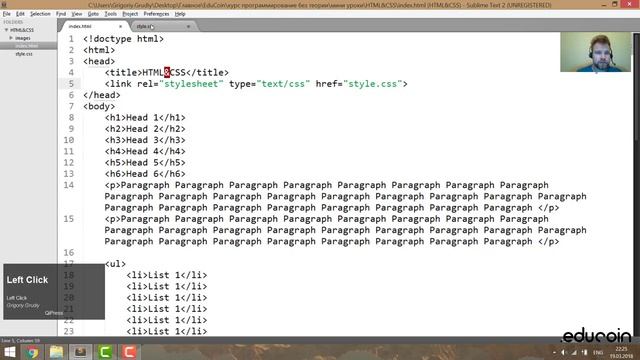The image size is (640, 360).
Task: Click the network tray icon
Action: tap(574, 352)
